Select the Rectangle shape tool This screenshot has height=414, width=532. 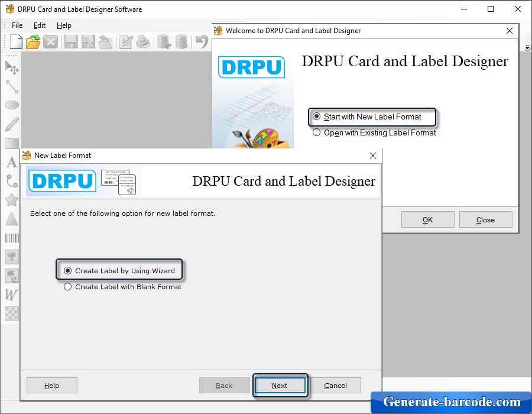click(12, 143)
